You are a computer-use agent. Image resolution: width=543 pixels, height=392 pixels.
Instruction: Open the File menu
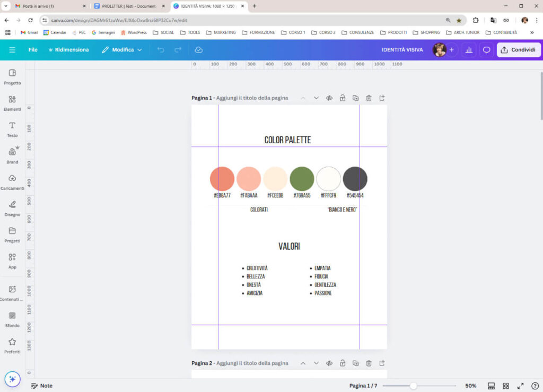33,50
